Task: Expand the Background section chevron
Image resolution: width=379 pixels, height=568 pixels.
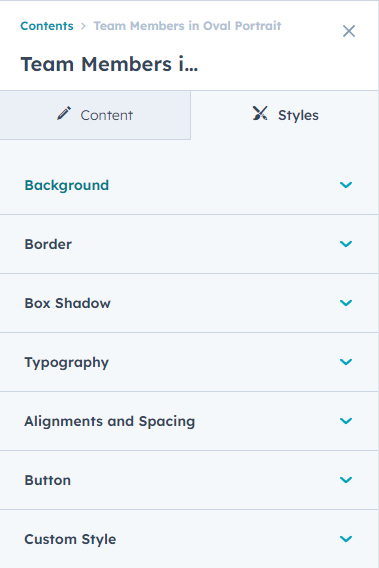Action: [346, 185]
